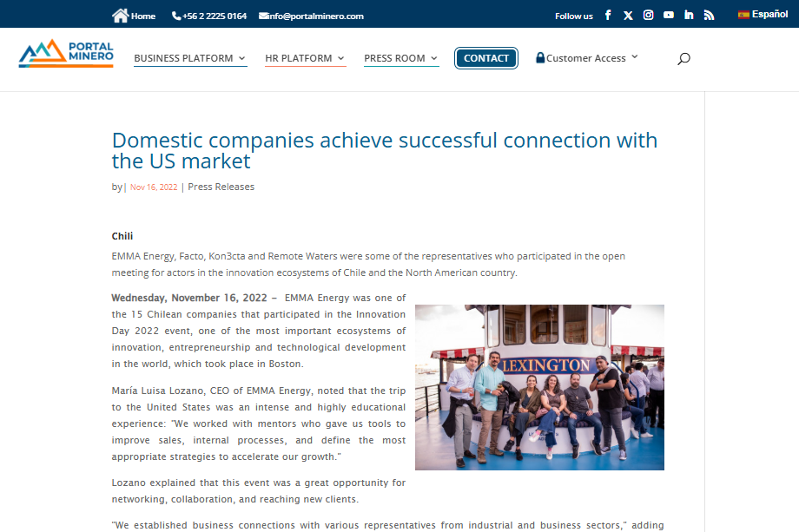Click the Lexington boat group photo
Screen dimensions: 799x532
[539, 387]
